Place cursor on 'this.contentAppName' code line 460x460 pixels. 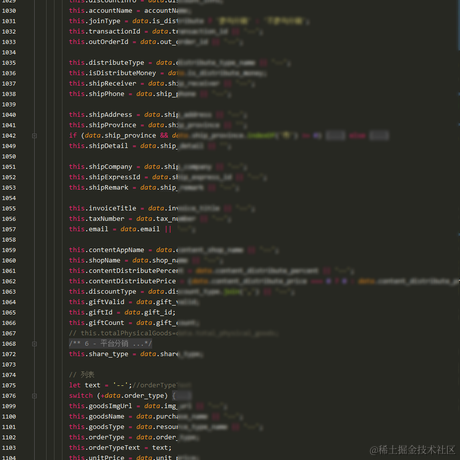tap(174, 250)
